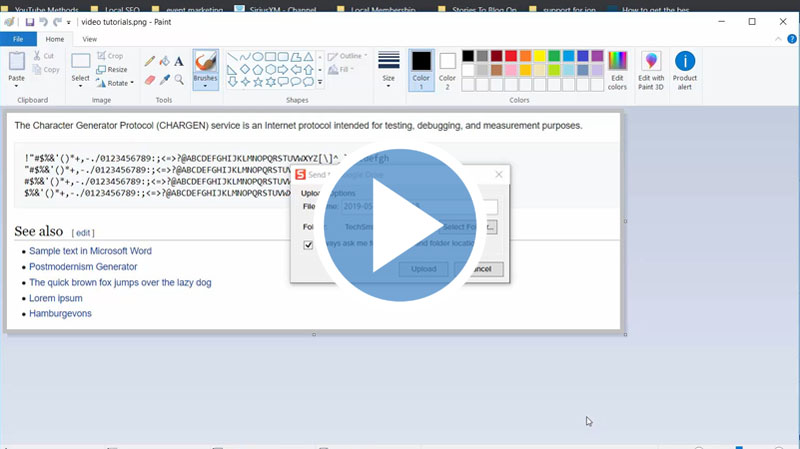The height and width of the screenshot is (449, 800).
Task: Click the Edit with Paint 3D icon
Action: pos(651,70)
